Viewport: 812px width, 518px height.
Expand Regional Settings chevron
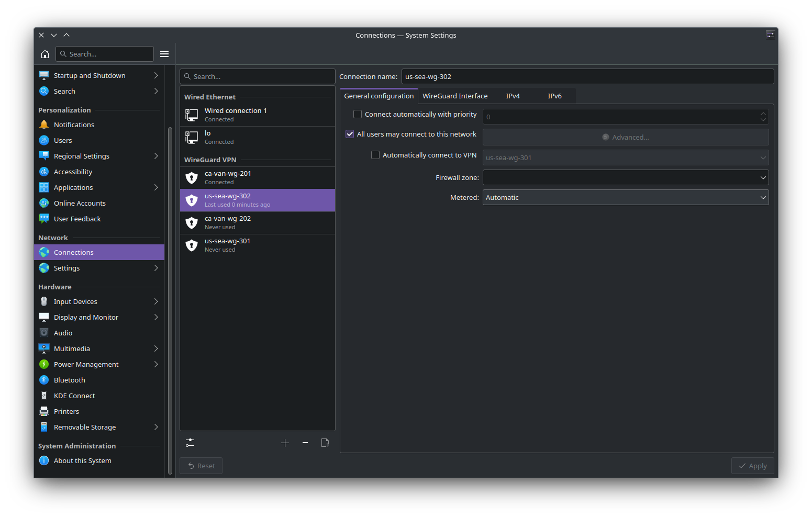[x=156, y=156]
